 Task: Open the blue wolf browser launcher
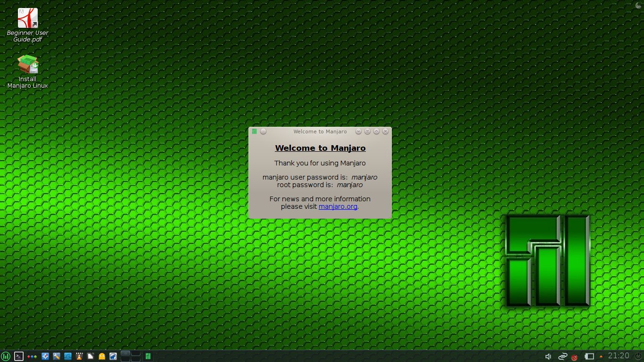[113, 356]
